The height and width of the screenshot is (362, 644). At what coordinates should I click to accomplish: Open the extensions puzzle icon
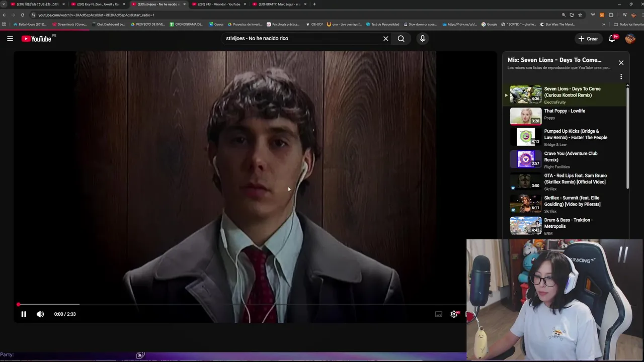611,15
